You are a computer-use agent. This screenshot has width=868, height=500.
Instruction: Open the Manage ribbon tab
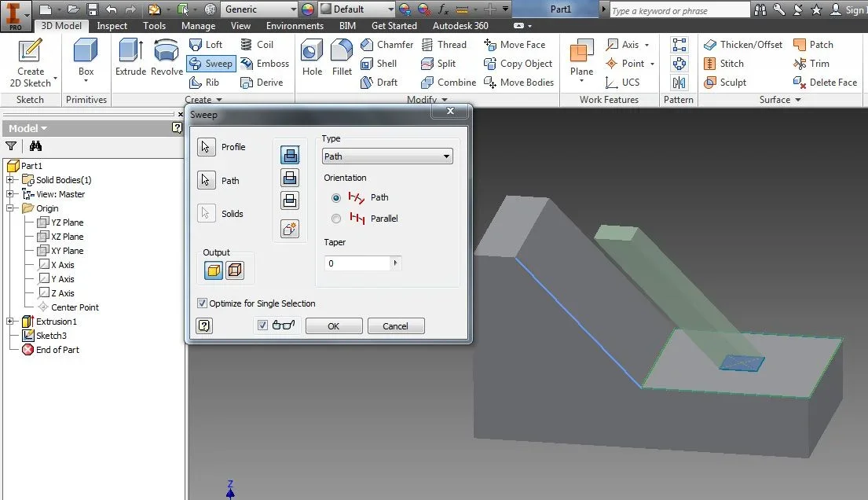pos(198,25)
